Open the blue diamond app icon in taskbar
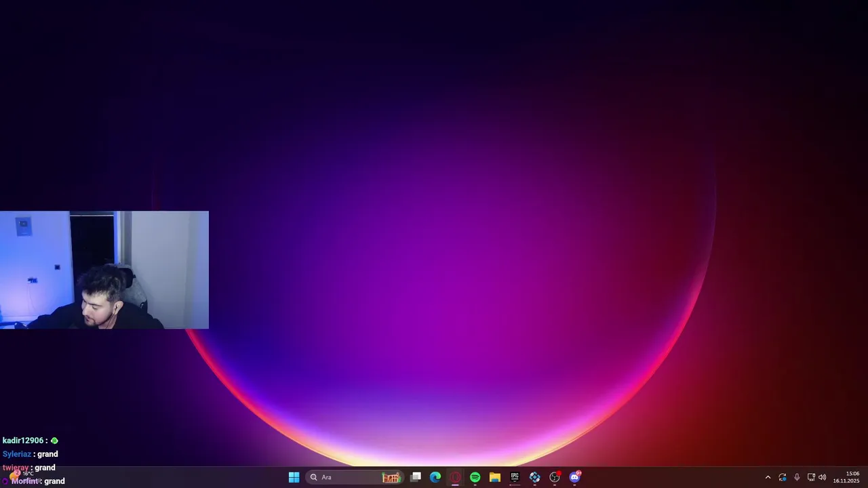This screenshot has width=868, height=488. (x=534, y=477)
